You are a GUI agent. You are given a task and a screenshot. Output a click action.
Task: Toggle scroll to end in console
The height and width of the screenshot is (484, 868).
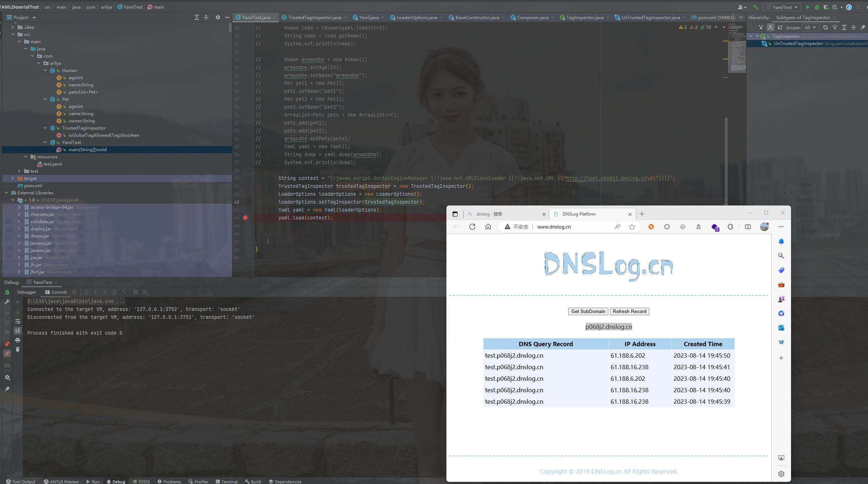[18, 330]
